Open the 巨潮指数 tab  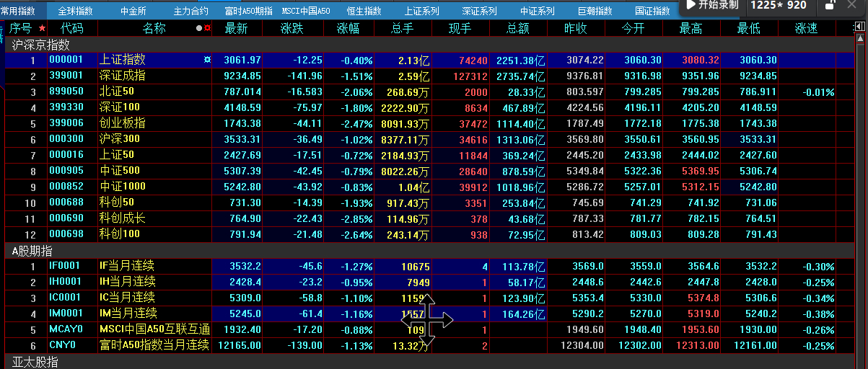(595, 11)
